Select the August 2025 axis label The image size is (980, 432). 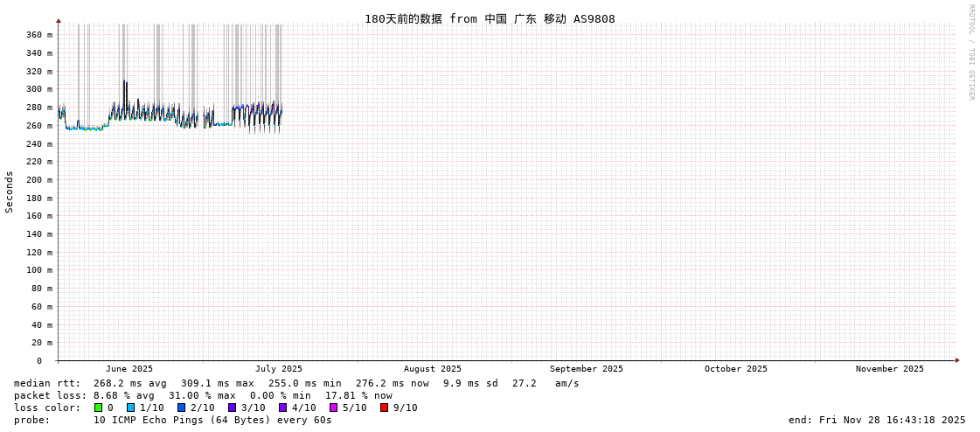(432, 369)
